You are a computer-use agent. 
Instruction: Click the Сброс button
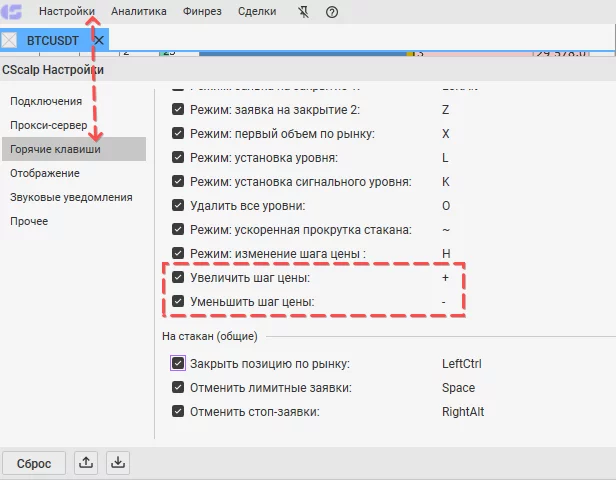click(x=34, y=463)
